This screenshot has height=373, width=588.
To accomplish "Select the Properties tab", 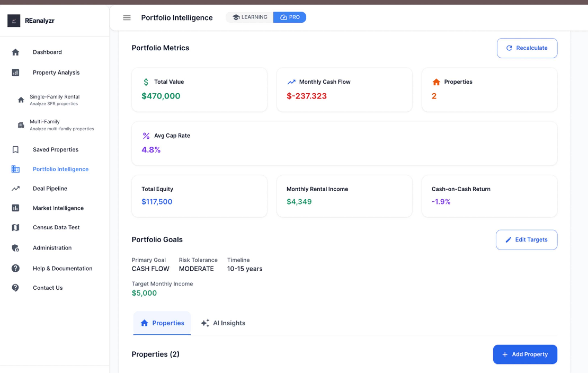I will 162,323.
